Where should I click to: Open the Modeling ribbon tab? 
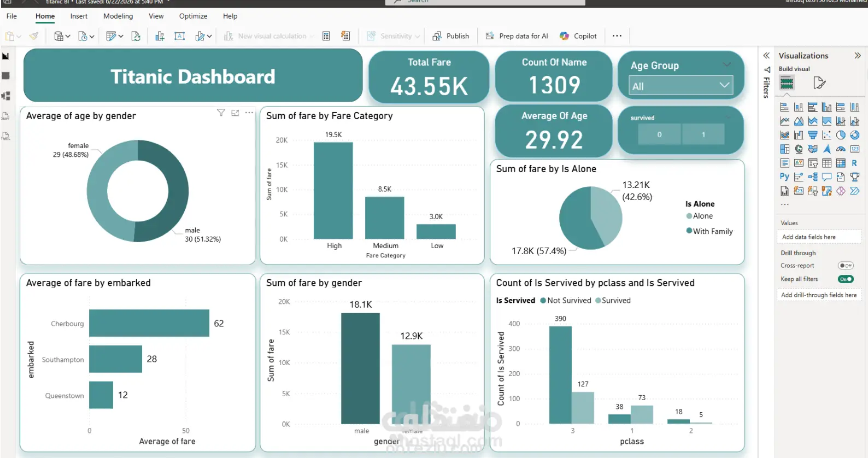click(118, 16)
